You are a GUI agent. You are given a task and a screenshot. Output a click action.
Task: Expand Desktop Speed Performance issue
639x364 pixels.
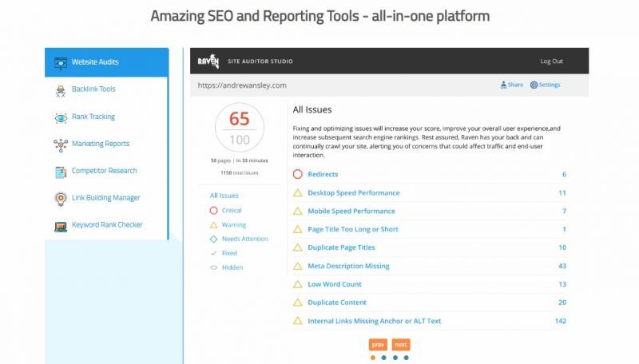pyautogui.click(x=354, y=192)
